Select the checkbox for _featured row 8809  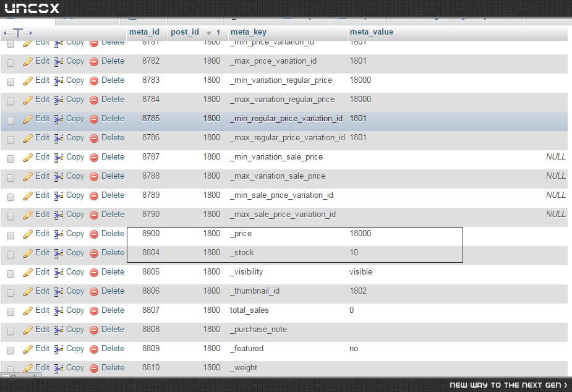pos(11,351)
